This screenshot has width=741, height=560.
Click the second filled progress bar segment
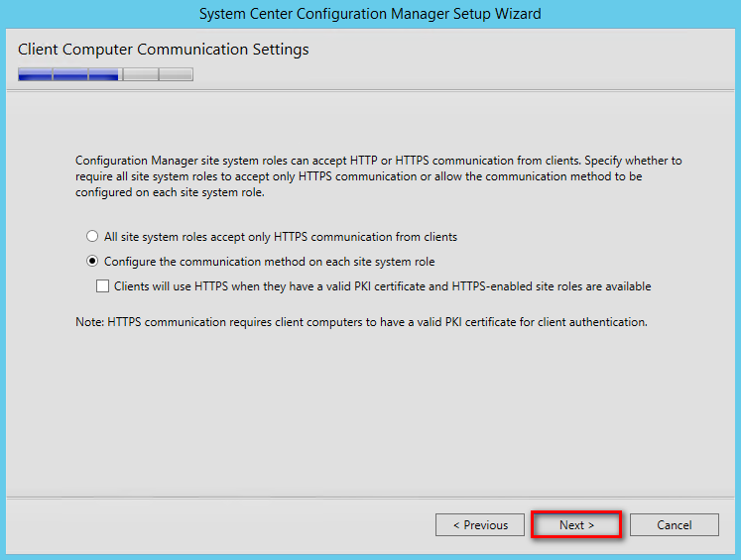pos(70,74)
